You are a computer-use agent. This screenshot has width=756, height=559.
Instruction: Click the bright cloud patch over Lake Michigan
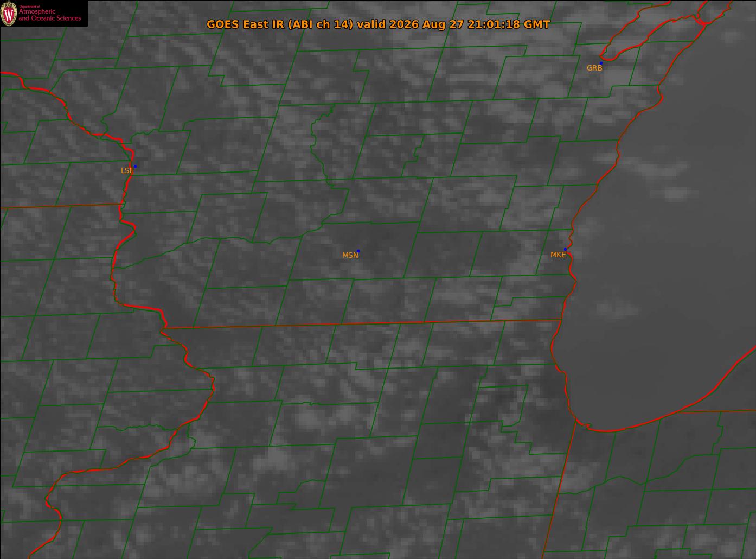[x=674, y=193]
